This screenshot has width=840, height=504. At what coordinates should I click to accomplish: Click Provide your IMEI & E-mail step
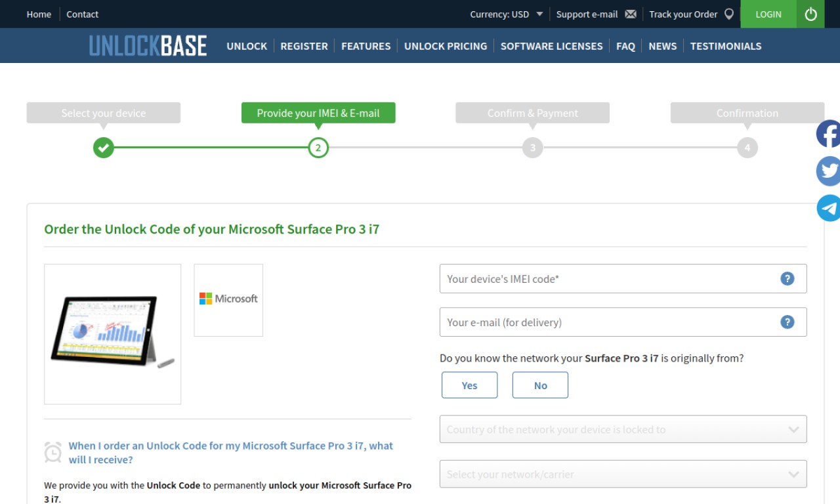[318, 113]
